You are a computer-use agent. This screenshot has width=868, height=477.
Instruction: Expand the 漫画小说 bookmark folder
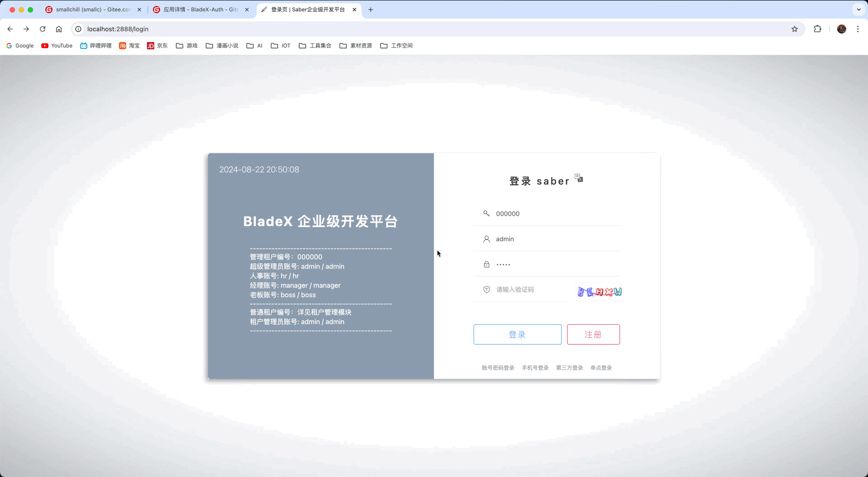pos(222,46)
